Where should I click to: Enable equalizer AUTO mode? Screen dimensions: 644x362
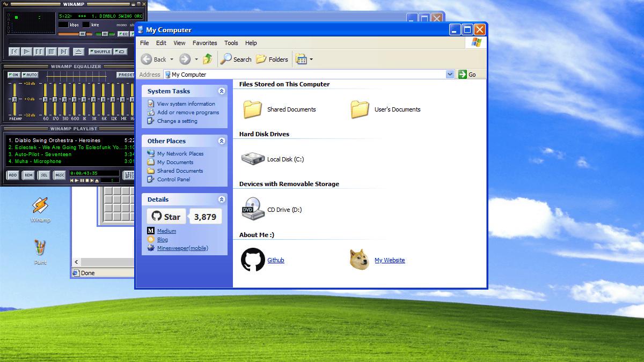pos(31,75)
